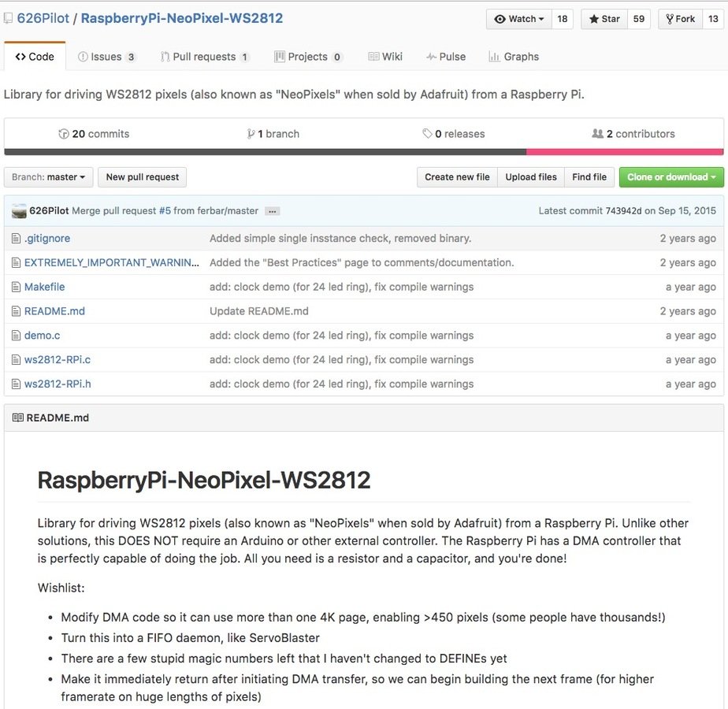Click the file icon beside demo.c

17,336
